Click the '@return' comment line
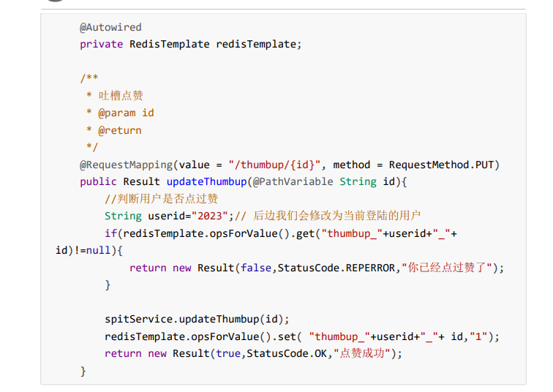553x392 pixels. pos(113,130)
